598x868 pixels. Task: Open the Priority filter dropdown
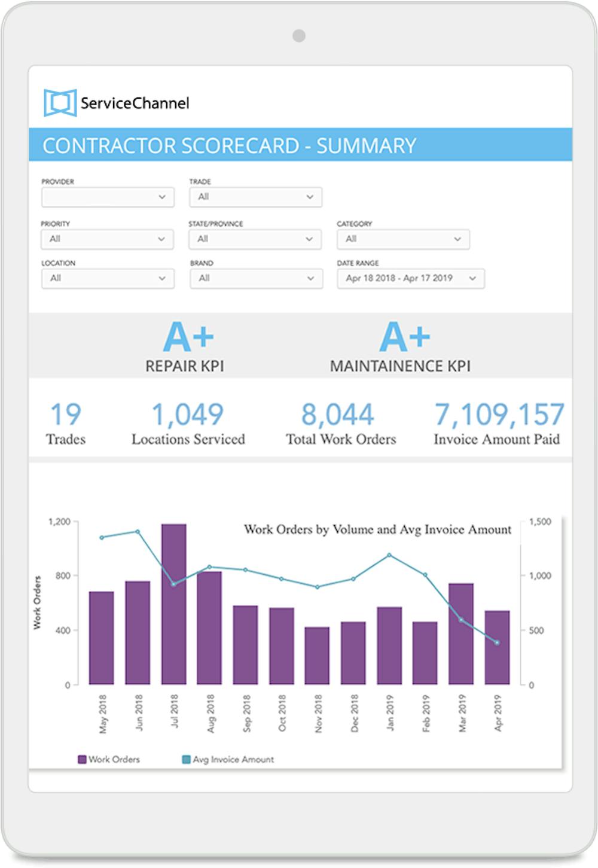108,239
